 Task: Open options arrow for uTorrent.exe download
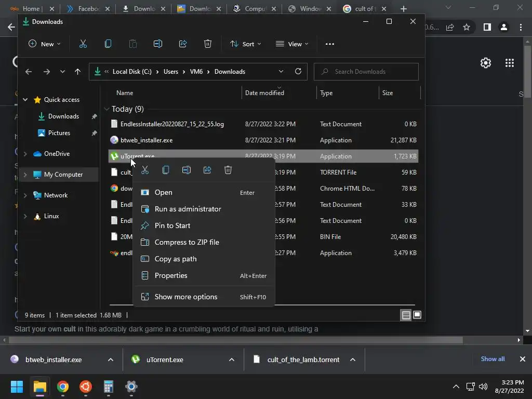(x=232, y=360)
